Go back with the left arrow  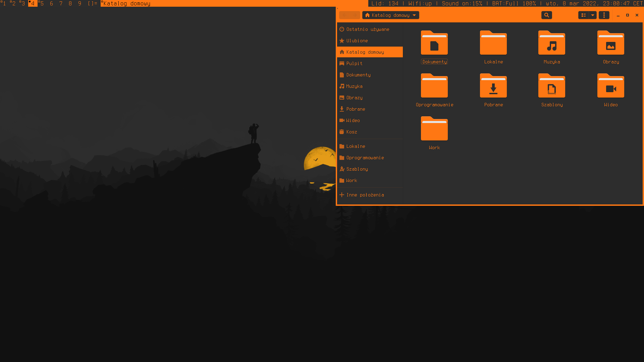coord(344,15)
